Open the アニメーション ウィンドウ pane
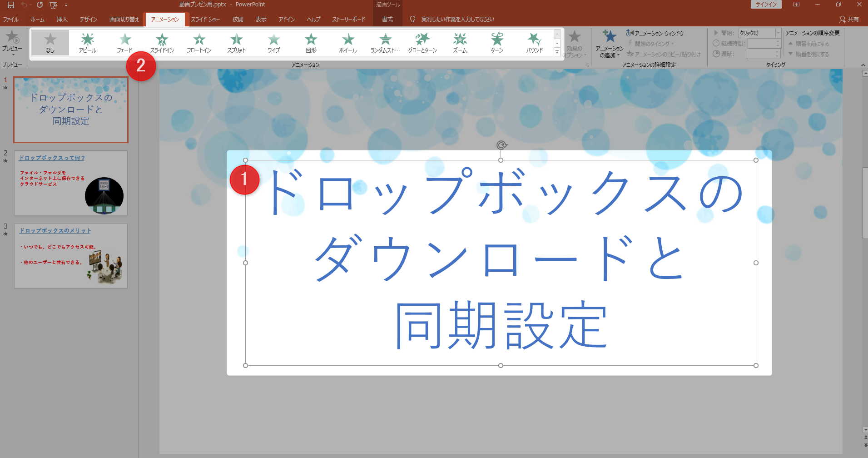 click(x=655, y=33)
